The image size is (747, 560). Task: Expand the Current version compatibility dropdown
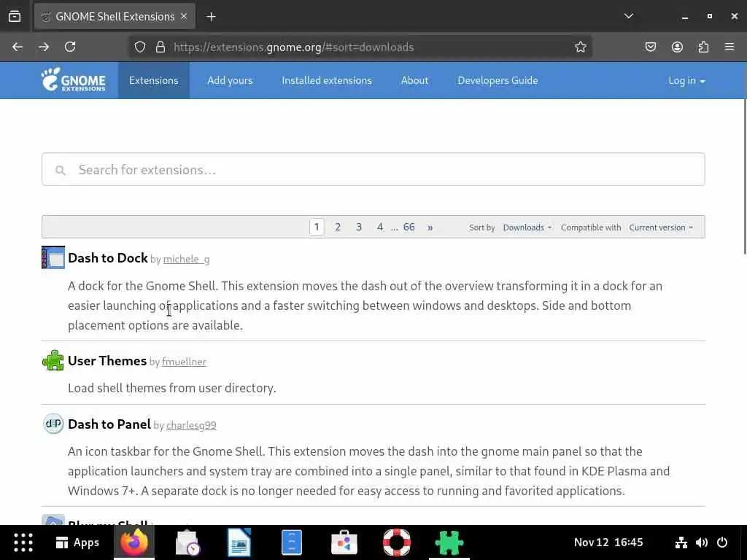(661, 227)
